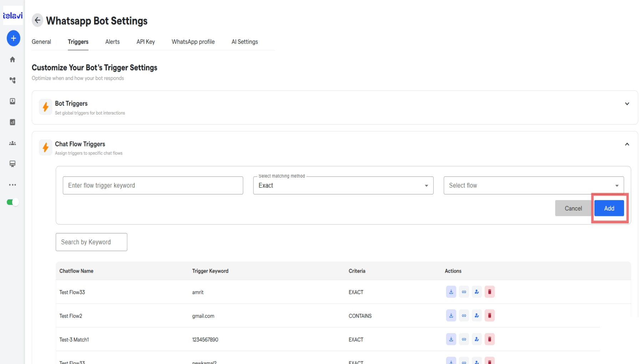
Task: Open the three-dots more menu in sidebar
Action: (12, 185)
